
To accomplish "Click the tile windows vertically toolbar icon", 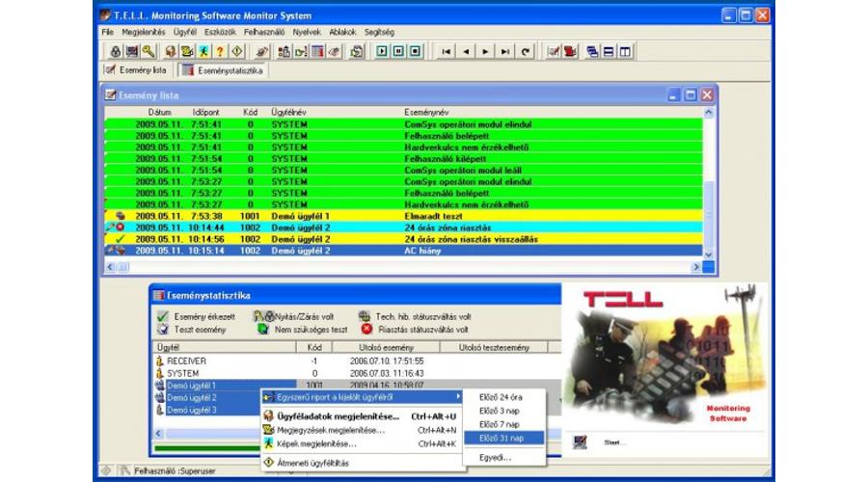I will (627, 51).
